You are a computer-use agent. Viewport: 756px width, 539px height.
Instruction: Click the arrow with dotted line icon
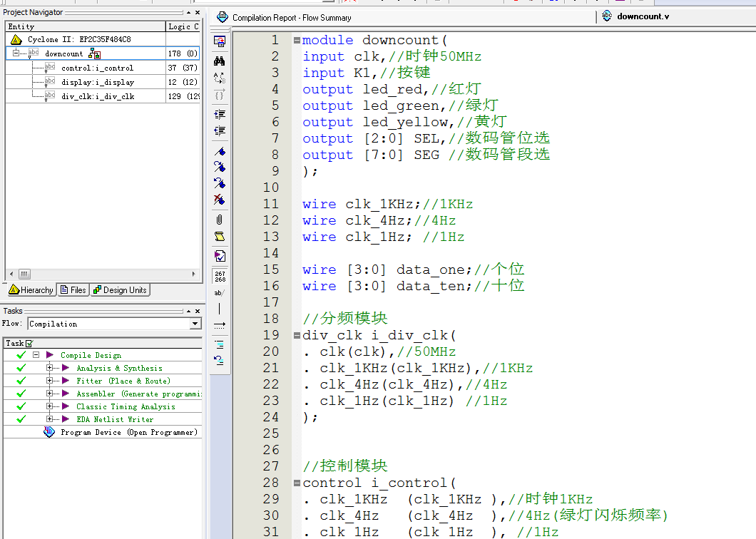(220, 325)
